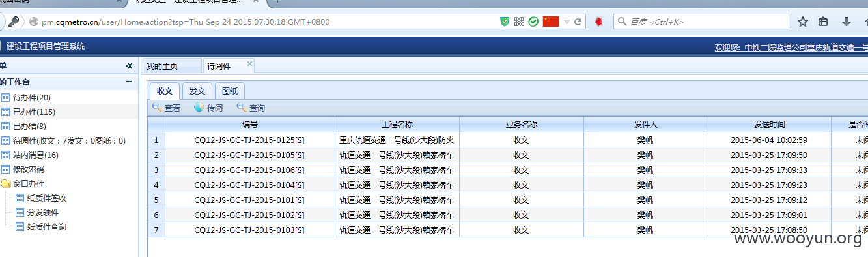The width and height of the screenshot is (868, 257).
Task: Select the 收文 sub-tab
Action: [165, 91]
